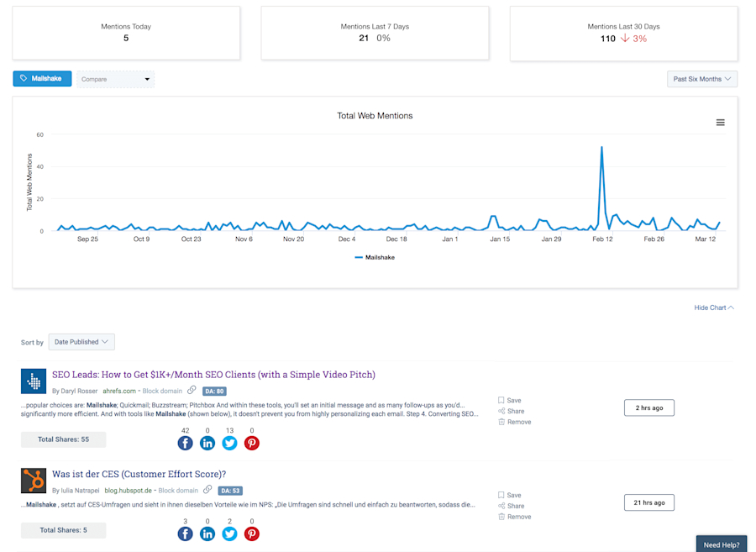The width and height of the screenshot is (756, 552).
Task: Click the 21 hrs ago timestamp
Action: click(x=649, y=502)
